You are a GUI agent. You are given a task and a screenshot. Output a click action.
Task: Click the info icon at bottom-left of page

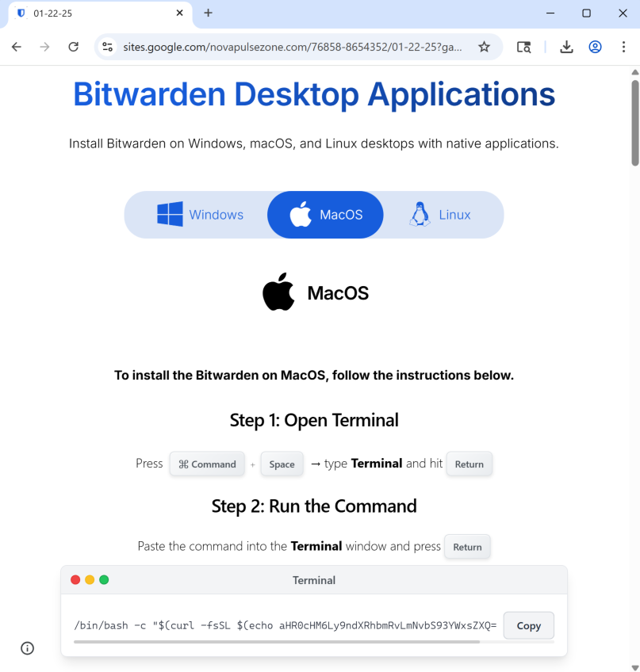[x=27, y=648]
